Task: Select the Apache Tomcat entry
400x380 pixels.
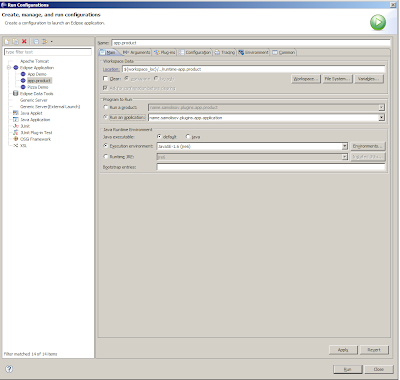Action: [x=34, y=61]
